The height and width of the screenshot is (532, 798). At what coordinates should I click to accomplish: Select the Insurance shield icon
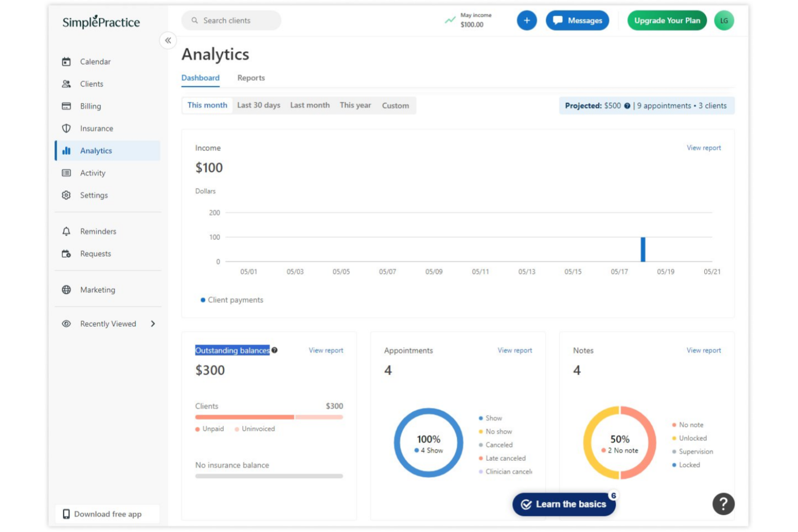[x=66, y=128]
